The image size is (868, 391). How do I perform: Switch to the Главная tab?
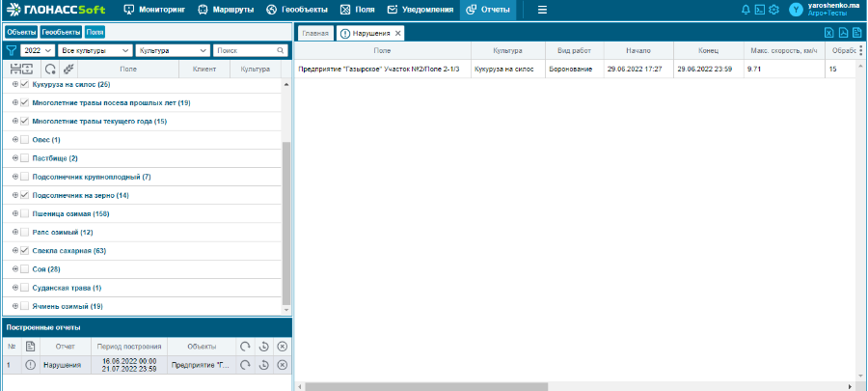pos(315,33)
